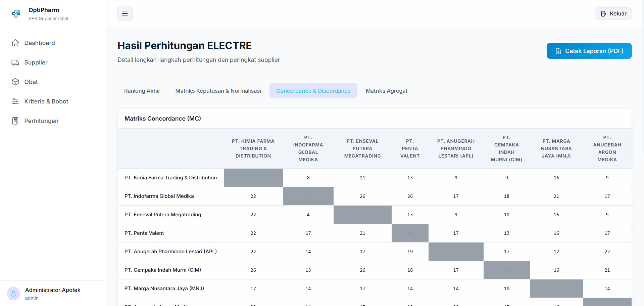Image resolution: width=644 pixels, height=306 pixels.
Task: Go to Supplier menu item
Action: (36, 62)
